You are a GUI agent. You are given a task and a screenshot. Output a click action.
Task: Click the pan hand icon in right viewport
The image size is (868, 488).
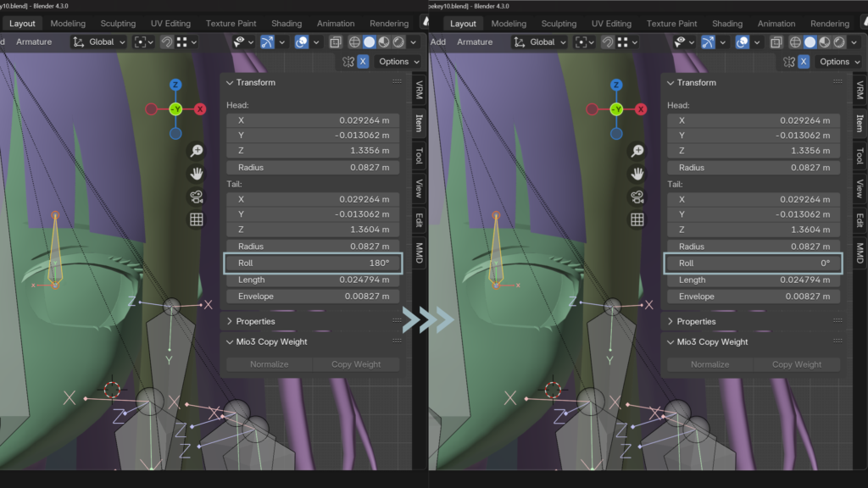(x=637, y=174)
